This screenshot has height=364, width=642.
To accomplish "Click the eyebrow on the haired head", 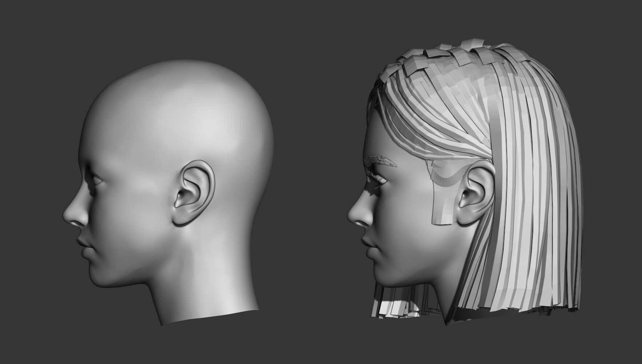I will [380, 161].
